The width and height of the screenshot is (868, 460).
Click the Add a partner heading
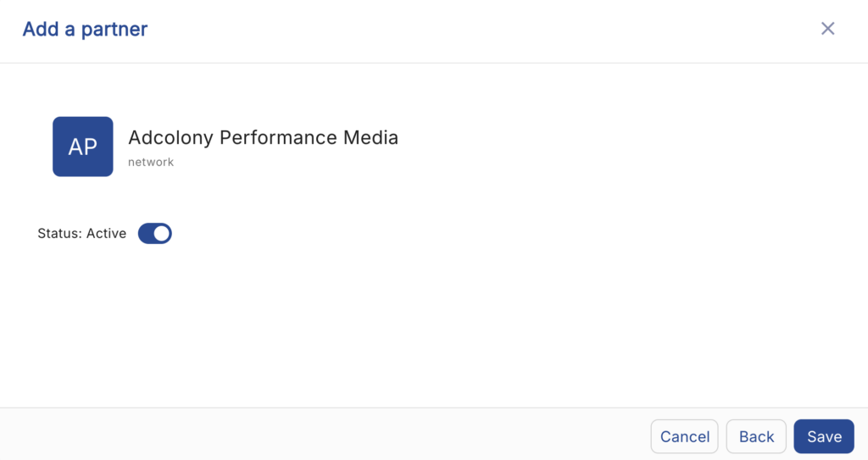pos(85,29)
